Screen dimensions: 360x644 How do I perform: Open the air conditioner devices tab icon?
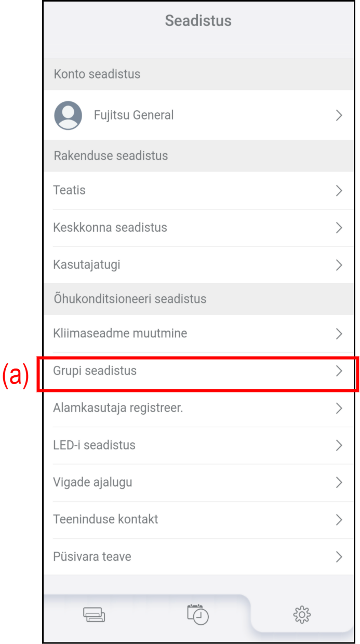click(x=94, y=615)
